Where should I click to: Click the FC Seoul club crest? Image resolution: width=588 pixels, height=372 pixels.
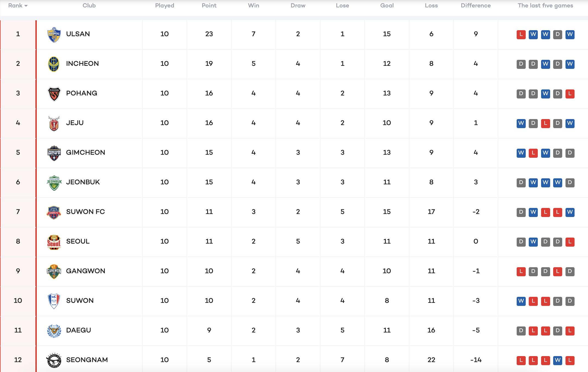tap(54, 242)
